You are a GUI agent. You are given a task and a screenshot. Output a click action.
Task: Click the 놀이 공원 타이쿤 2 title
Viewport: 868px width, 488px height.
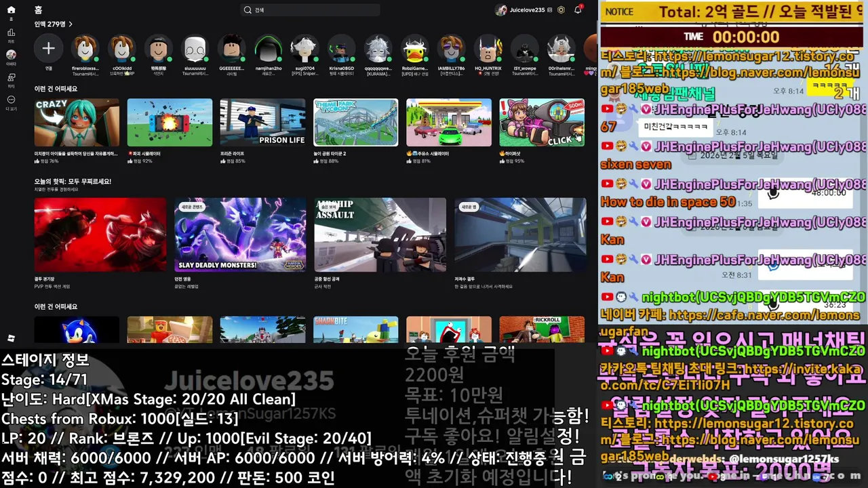click(330, 154)
